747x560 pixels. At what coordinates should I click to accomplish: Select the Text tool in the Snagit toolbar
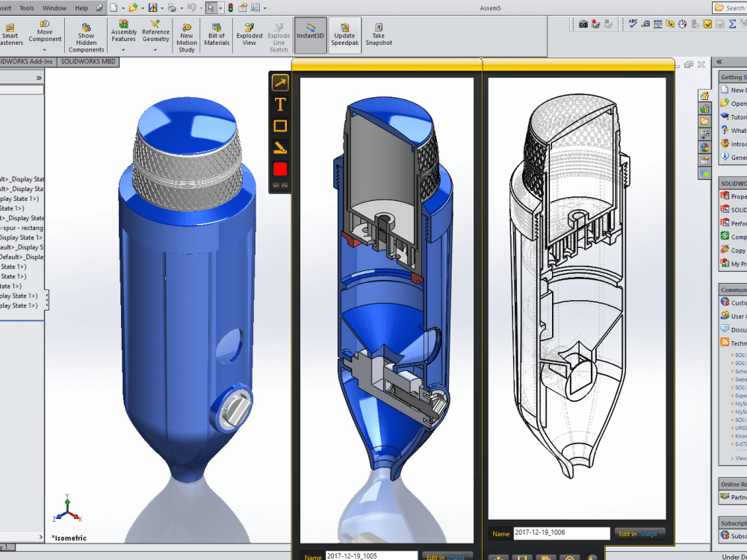279,105
